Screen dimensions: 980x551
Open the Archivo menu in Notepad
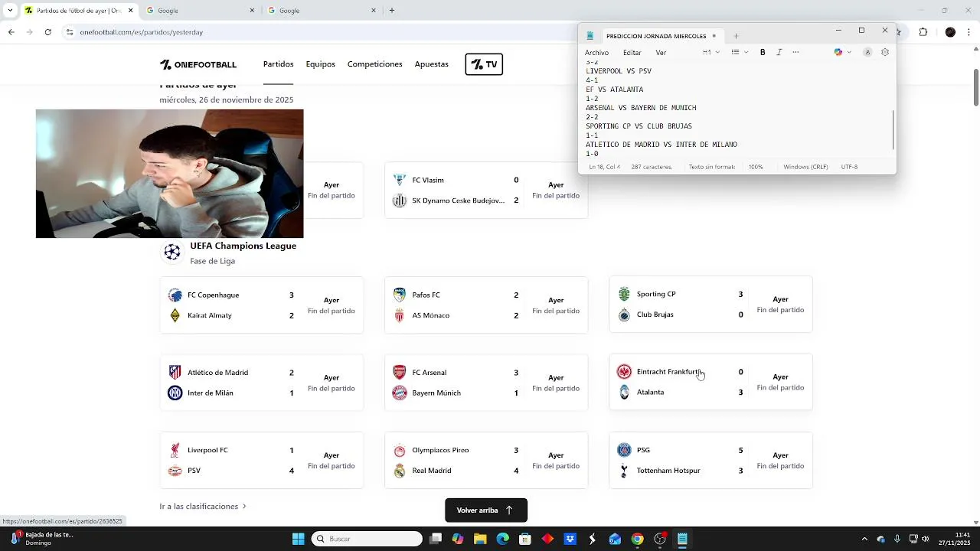[596, 53]
